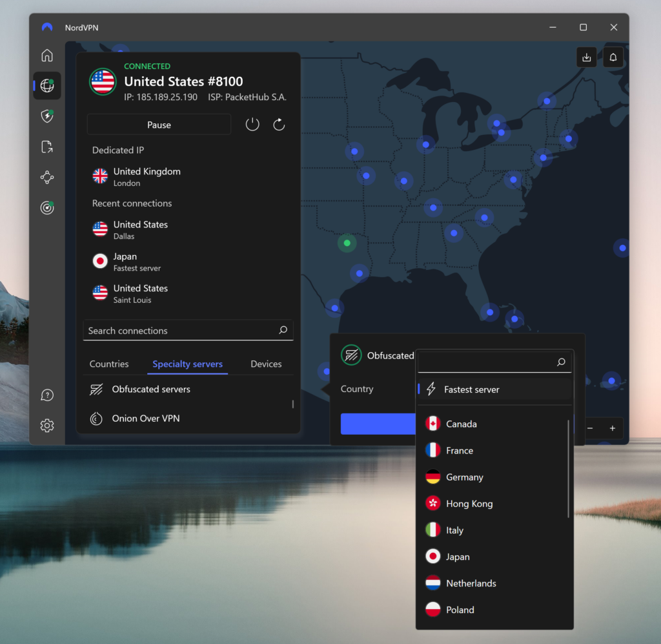Screen dimensions: 661x644
Task: Click the NordVPN logo in title bar
Action: (47, 27)
